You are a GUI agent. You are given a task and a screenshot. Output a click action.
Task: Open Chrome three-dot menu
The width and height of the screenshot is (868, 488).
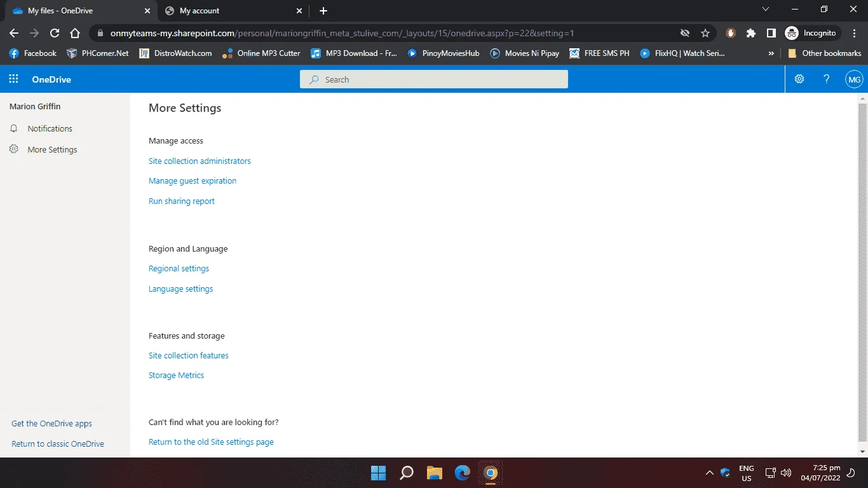[854, 33]
